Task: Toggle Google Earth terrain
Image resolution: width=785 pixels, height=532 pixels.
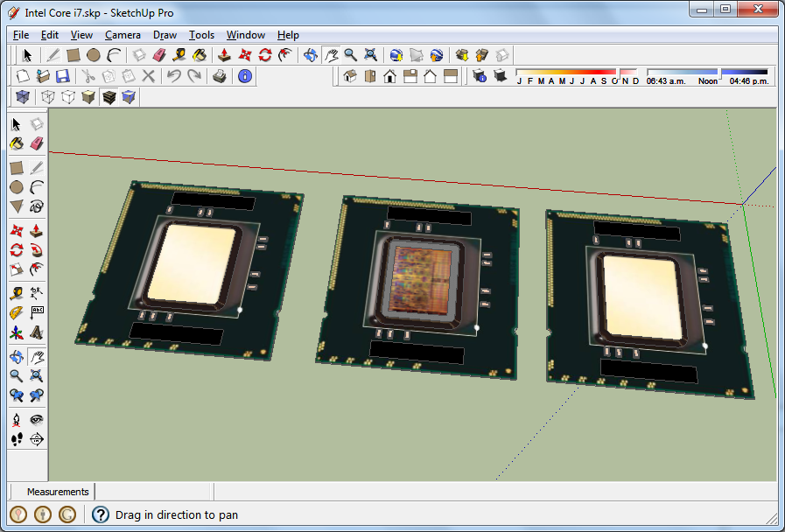Action: pos(416,55)
